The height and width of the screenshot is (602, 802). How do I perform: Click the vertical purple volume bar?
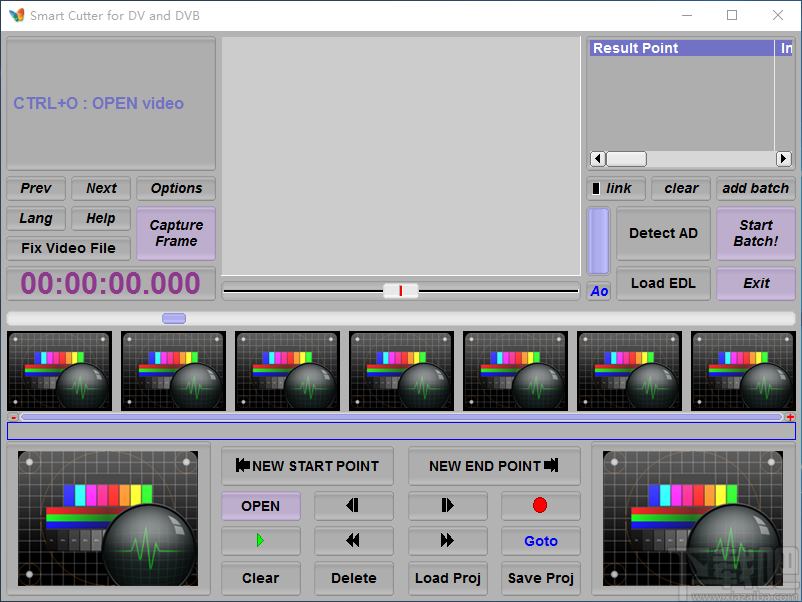[x=598, y=241]
